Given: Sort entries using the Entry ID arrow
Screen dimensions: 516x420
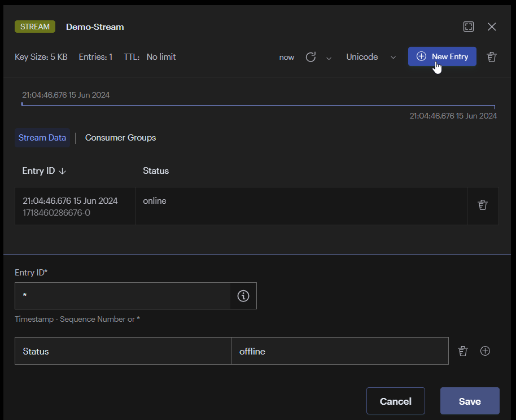Looking at the screenshot, I should coord(62,171).
